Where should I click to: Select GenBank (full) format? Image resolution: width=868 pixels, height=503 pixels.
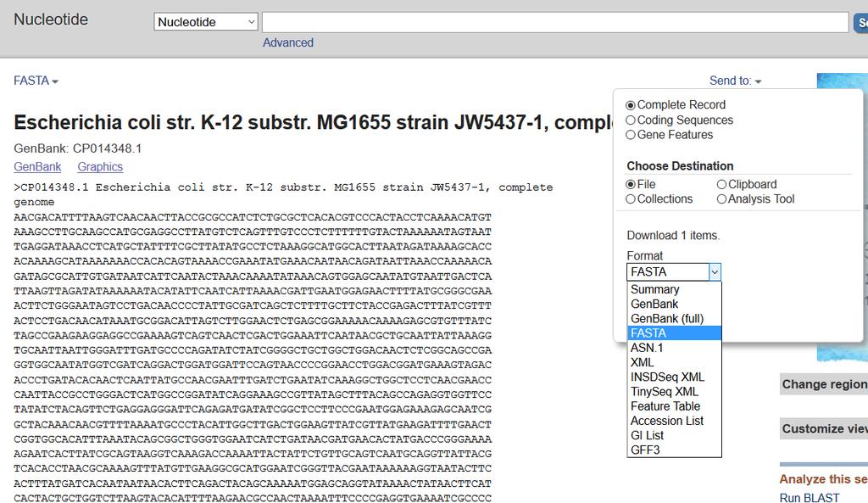click(674, 319)
